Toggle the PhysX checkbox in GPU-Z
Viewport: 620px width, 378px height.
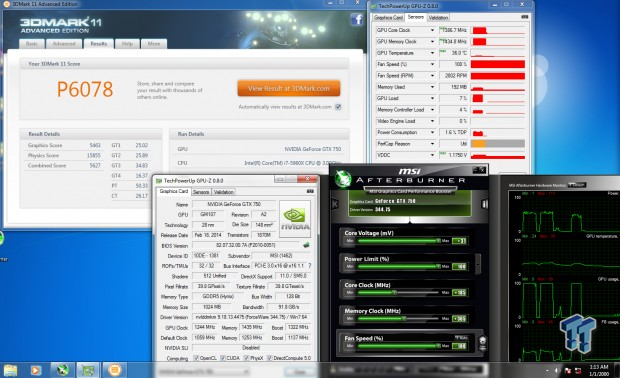click(246, 358)
